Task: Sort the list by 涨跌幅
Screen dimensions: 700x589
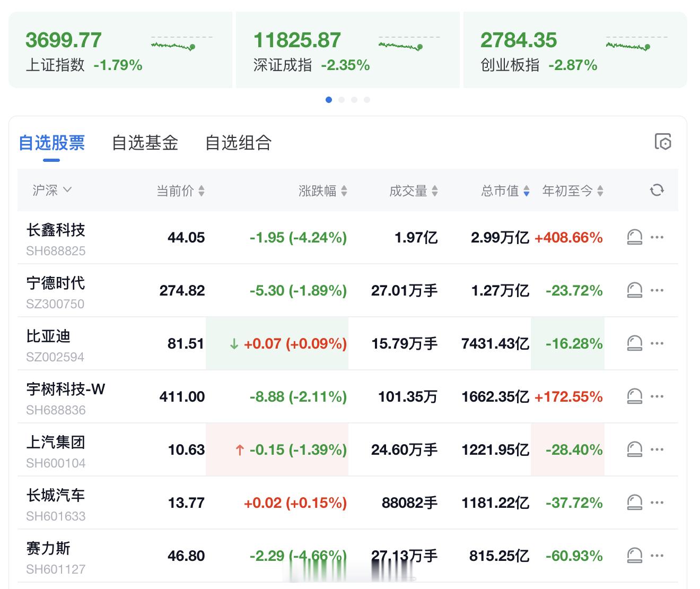Action: pos(323,190)
